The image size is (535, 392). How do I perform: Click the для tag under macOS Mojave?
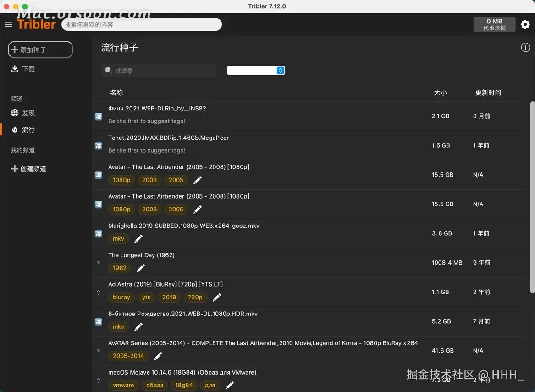tap(210, 386)
